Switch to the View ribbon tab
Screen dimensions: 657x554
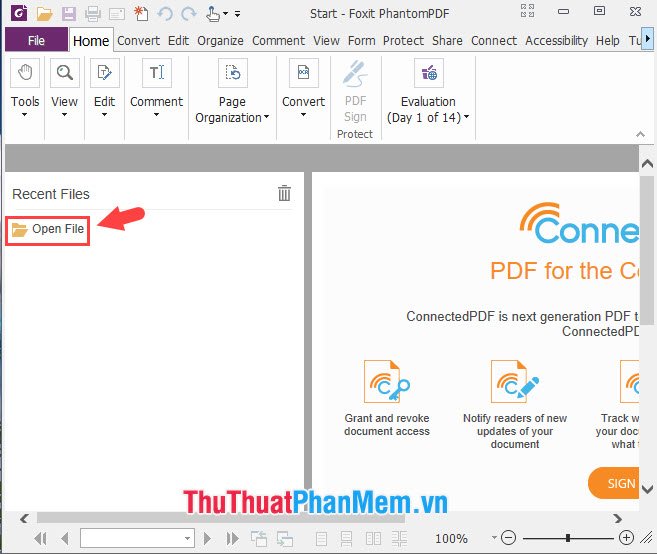click(326, 41)
